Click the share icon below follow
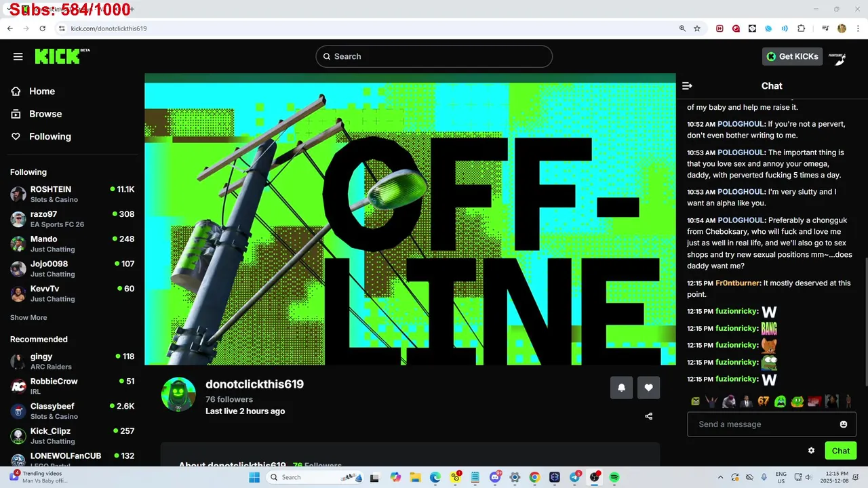 [x=648, y=416]
